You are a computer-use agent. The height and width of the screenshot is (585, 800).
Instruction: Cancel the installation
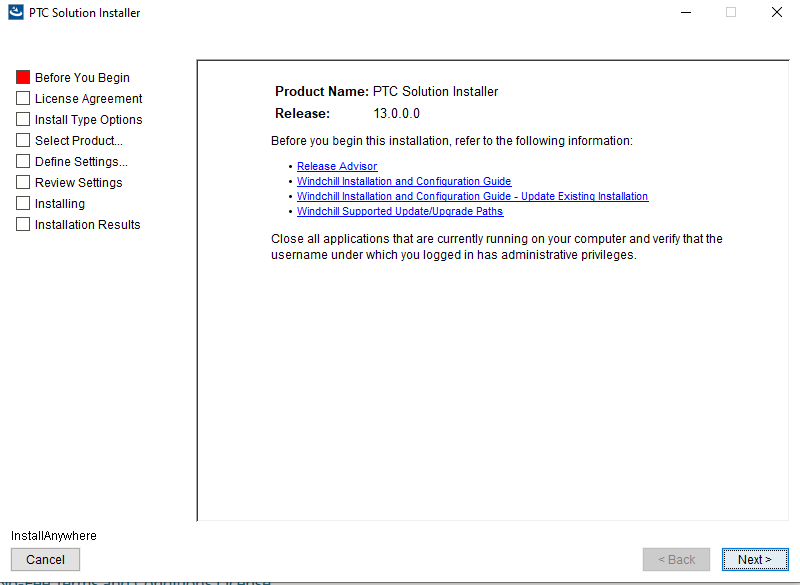[45, 559]
